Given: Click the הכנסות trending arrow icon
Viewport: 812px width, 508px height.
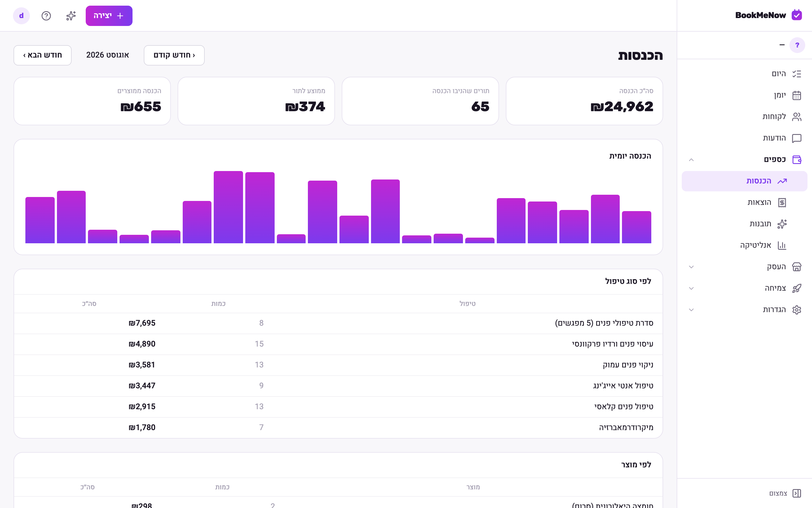Looking at the screenshot, I should pos(782,181).
